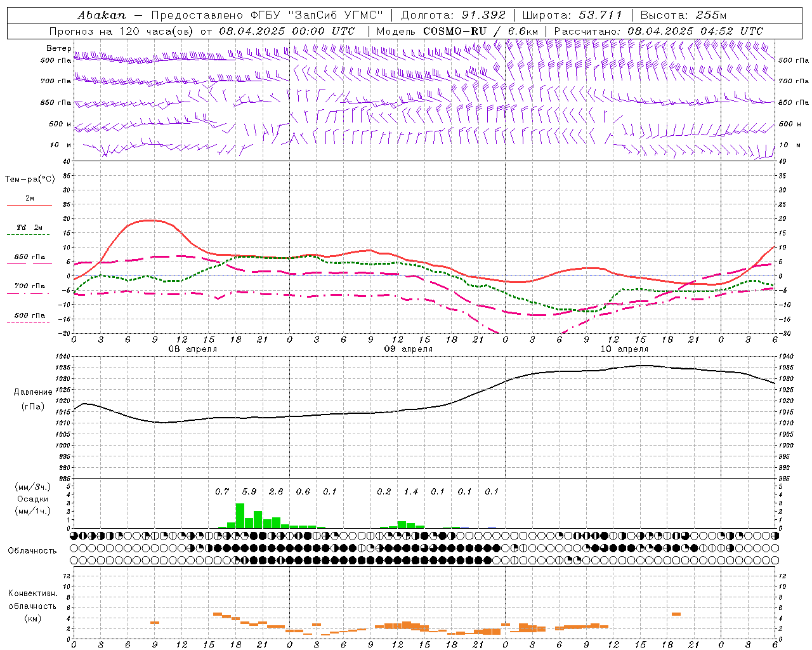Viewport: 812px width, 650px height.
Task: Click the "Ветер" wind panel label
Action: pyautogui.click(x=59, y=48)
